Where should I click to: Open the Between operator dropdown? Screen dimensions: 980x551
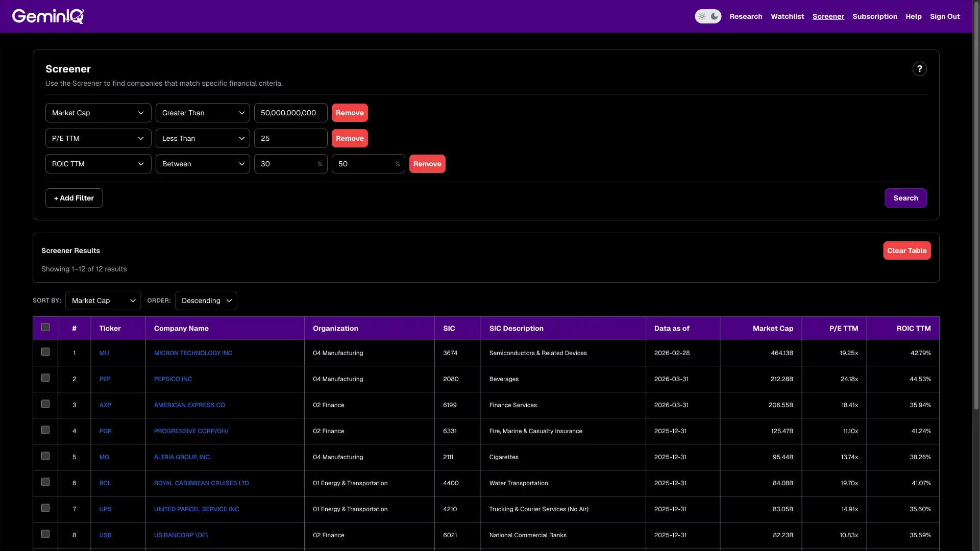point(203,164)
